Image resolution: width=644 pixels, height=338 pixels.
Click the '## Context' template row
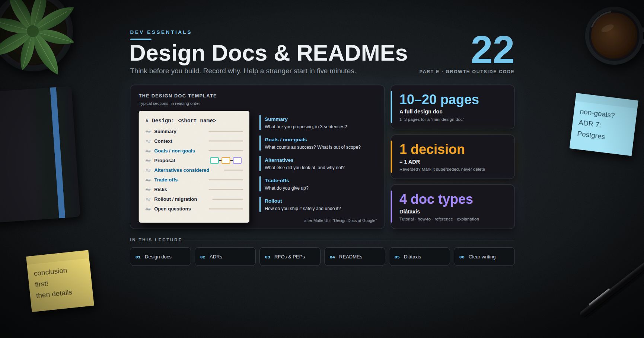[194, 141]
